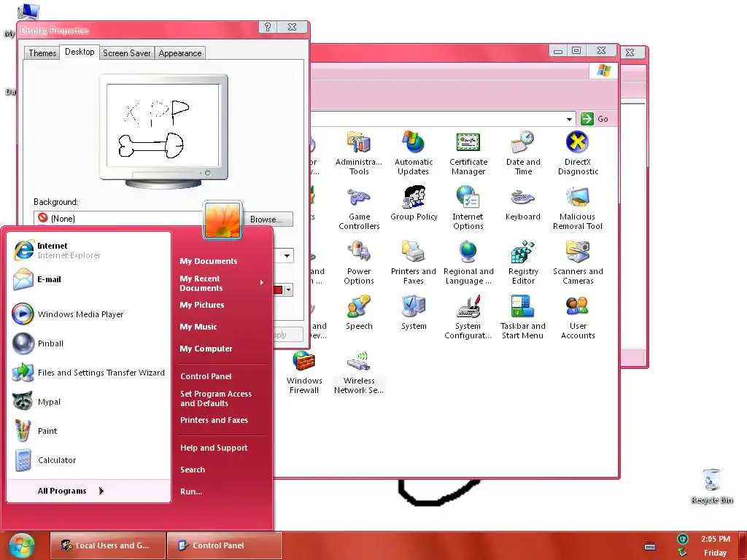
Task: Open Taskbar and Start Menu settings
Action: click(x=522, y=316)
